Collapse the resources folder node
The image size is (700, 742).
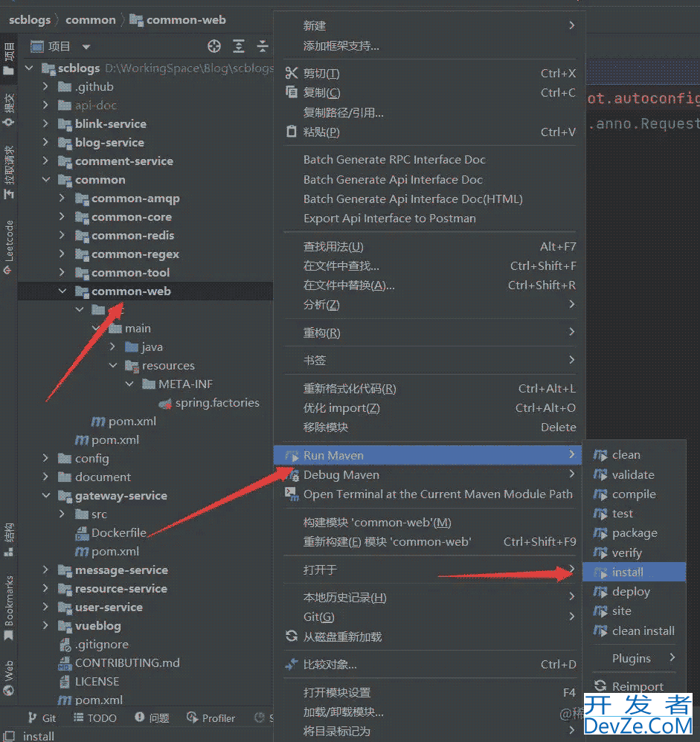tap(113, 365)
